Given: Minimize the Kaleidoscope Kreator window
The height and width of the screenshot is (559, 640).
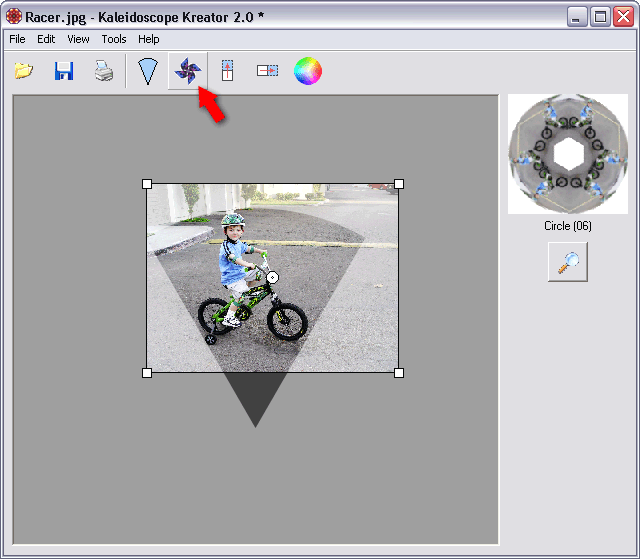Looking at the screenshot, I should pyautogui.click(x=576, y=17).
